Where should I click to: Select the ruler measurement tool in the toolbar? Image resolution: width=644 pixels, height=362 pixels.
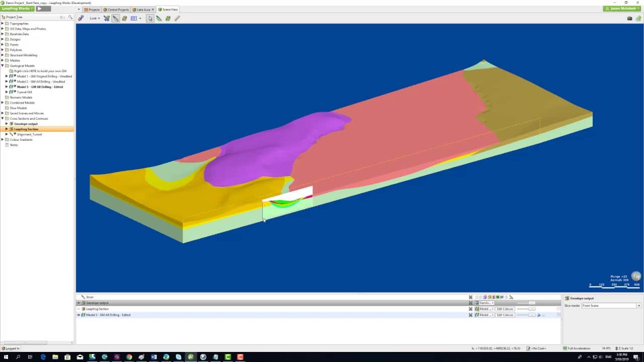(177, 19)
